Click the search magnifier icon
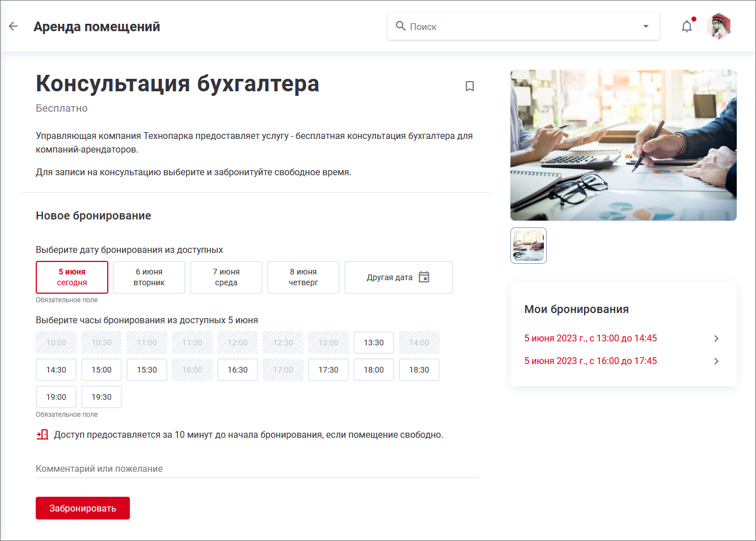756x541 pixels. pyautogui.click(x=400, y=26)
